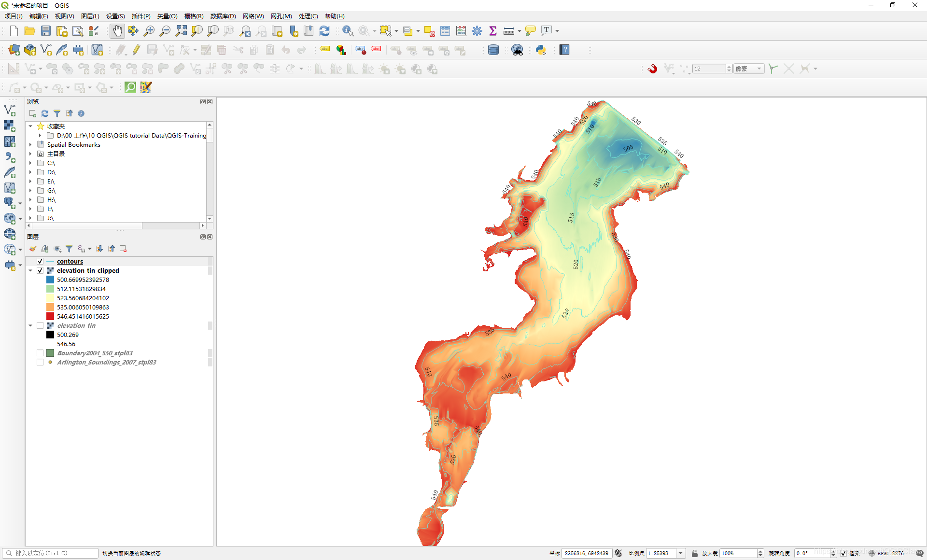927x560 pixels.
Task: Uncheck the contours layer visibility
Action: point(40,261)
